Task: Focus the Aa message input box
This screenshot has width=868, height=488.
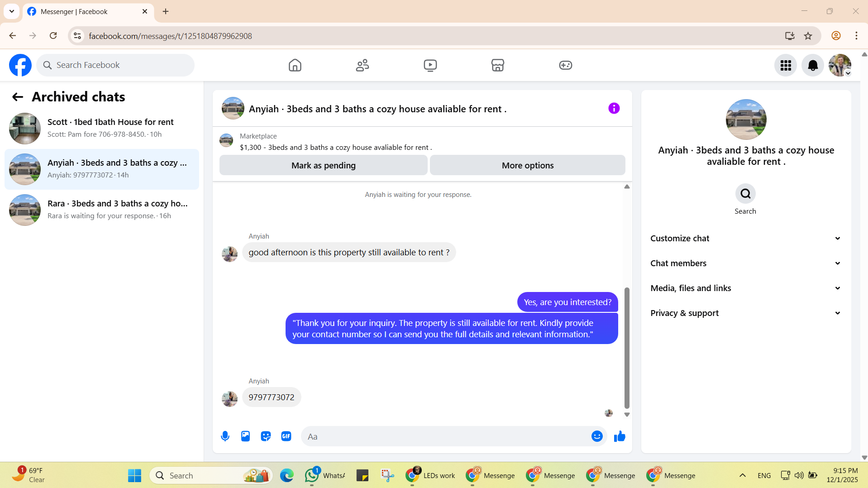Action: pos(446,436)
